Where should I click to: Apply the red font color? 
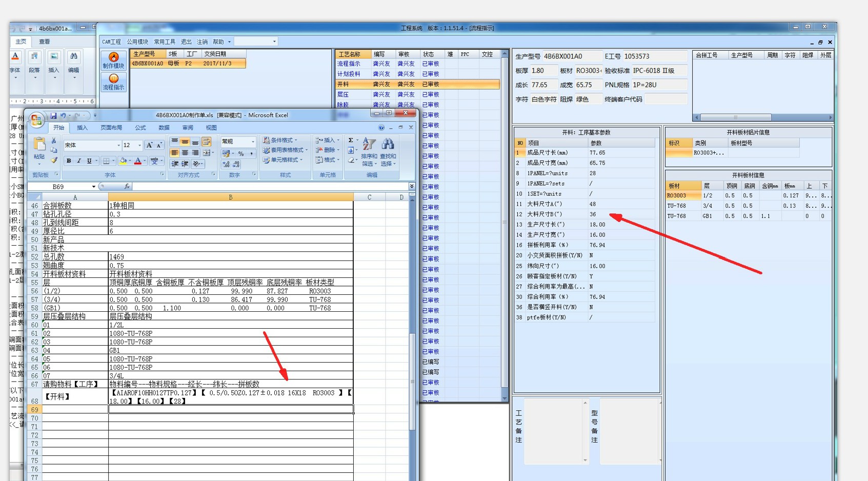137,161
